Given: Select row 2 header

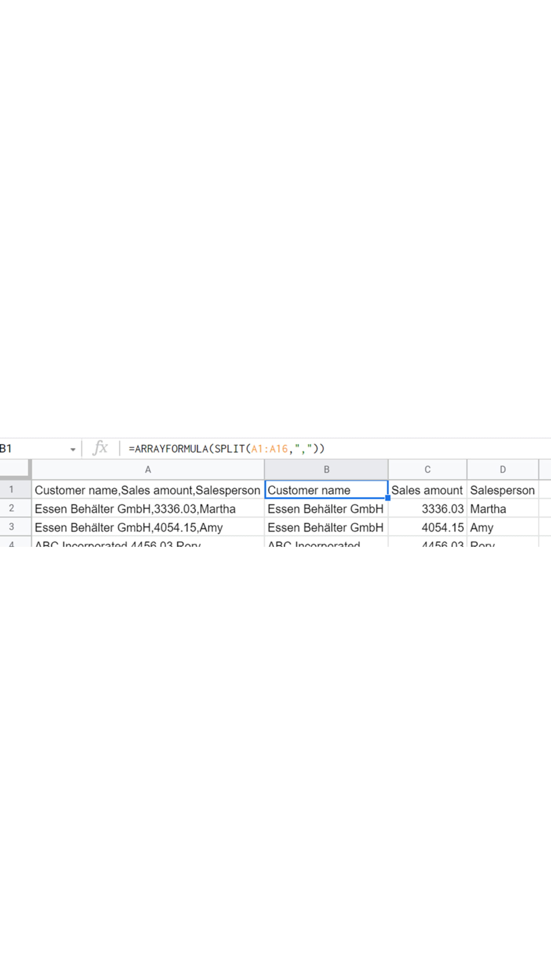Looking at the screenshot, I should point(11,508).
